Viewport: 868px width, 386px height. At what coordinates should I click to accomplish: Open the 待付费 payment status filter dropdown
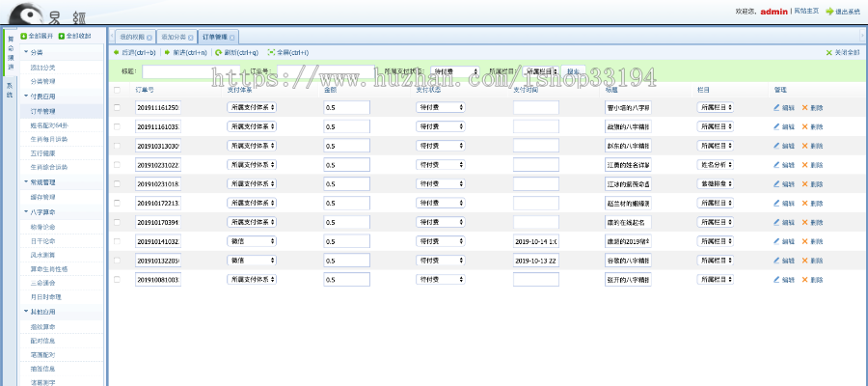tap(454, 71)
